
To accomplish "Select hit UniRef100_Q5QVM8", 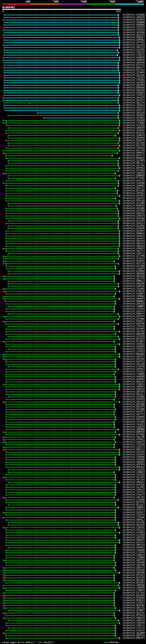I will (x=133, y=572).
